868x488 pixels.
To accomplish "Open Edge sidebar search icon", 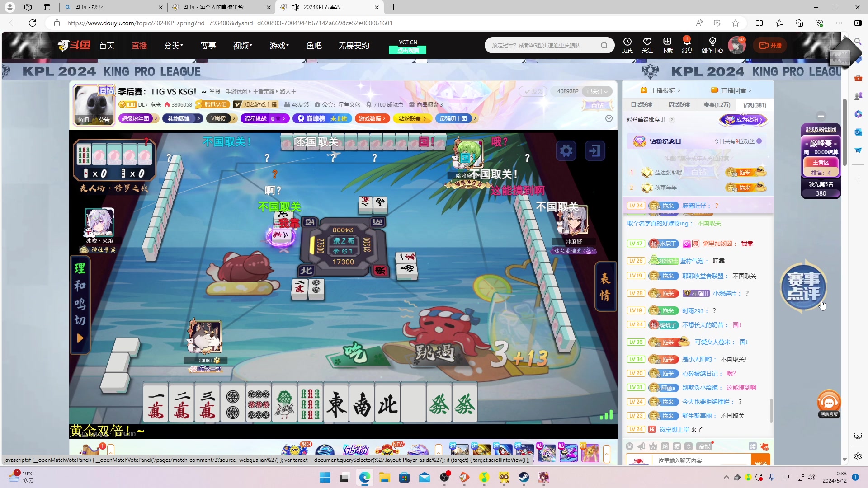I will point(858,42).
